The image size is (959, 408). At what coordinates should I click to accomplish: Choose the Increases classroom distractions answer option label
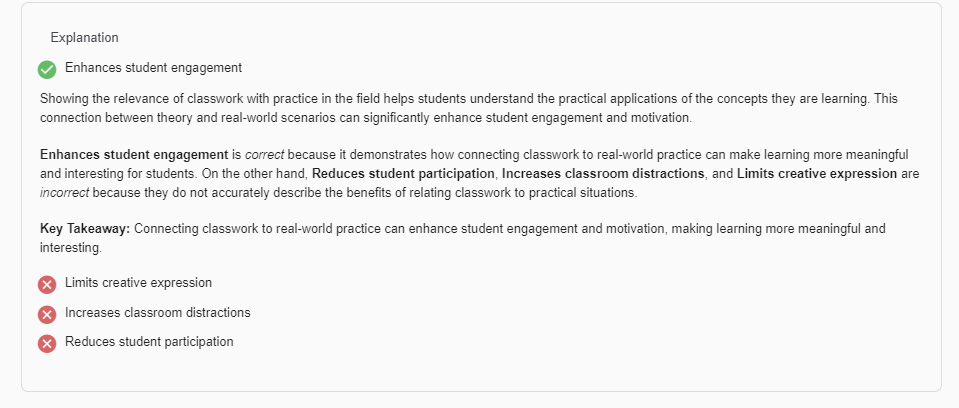157,313
